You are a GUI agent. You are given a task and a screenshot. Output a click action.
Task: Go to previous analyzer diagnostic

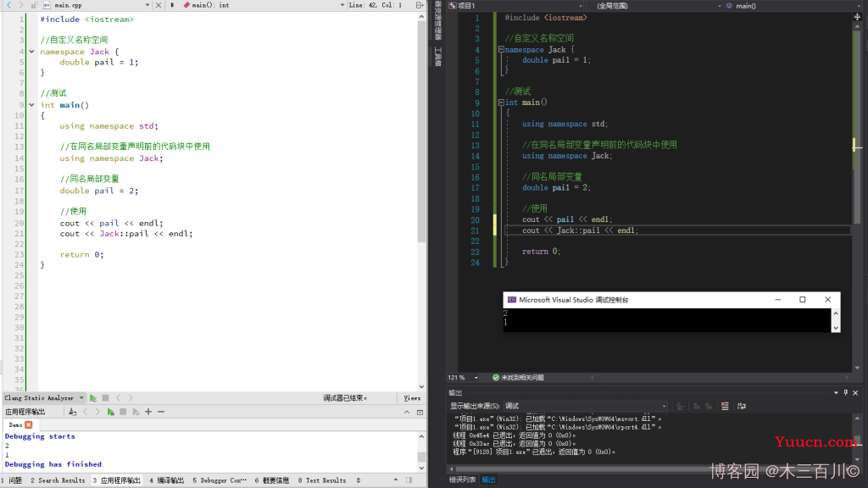118,398
